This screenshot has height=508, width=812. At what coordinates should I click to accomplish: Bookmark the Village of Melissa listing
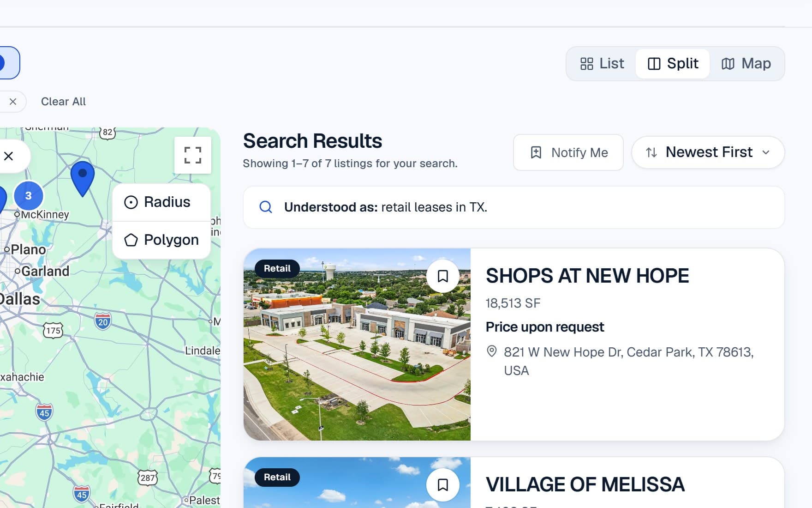[x=442, y=485]
